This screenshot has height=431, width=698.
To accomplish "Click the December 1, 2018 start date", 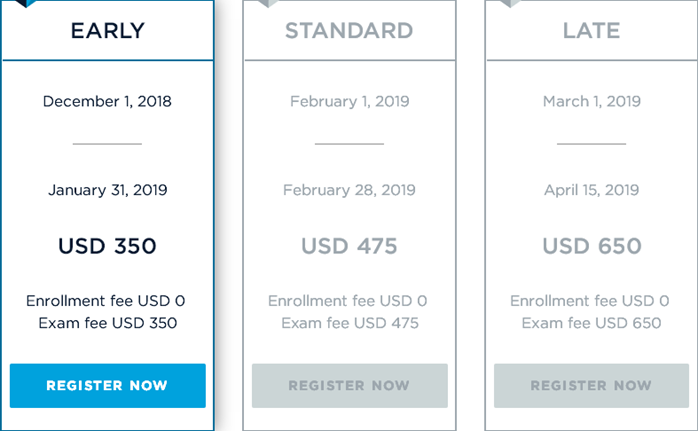I will tap(107, 101).
